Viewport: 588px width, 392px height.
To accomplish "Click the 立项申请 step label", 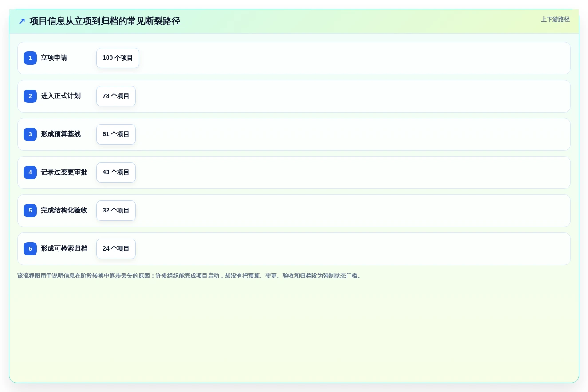I will [54, 58].
